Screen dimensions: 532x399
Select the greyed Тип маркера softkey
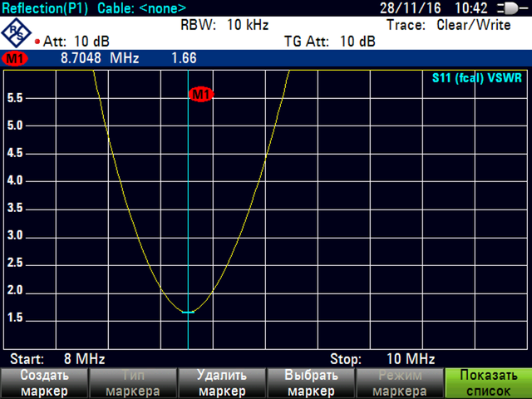pos(133,383)
